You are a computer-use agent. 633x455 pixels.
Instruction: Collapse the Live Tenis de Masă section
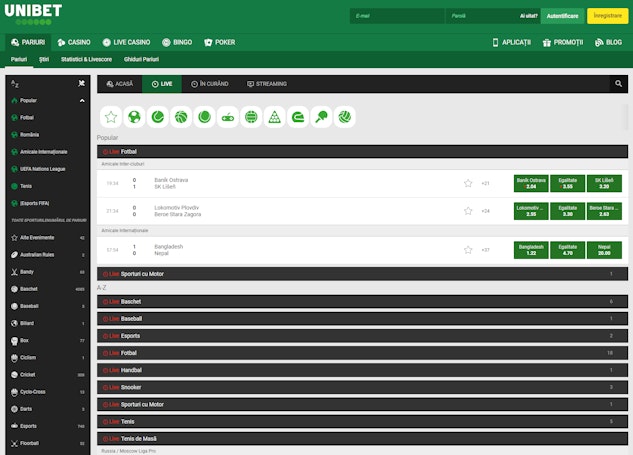pyautogui.click(x=362, y=439)
